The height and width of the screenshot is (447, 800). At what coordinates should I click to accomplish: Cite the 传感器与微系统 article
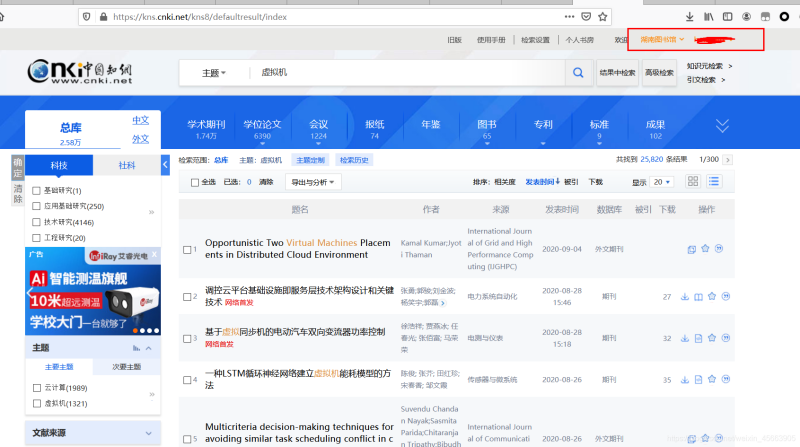[726, 379]
